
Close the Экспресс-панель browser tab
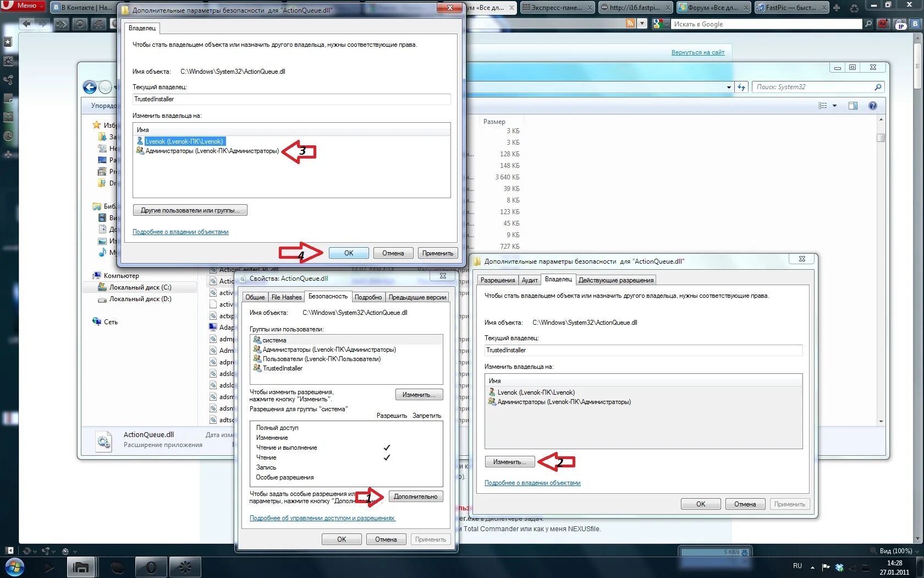pyautogui.click(x=590, y=8)
